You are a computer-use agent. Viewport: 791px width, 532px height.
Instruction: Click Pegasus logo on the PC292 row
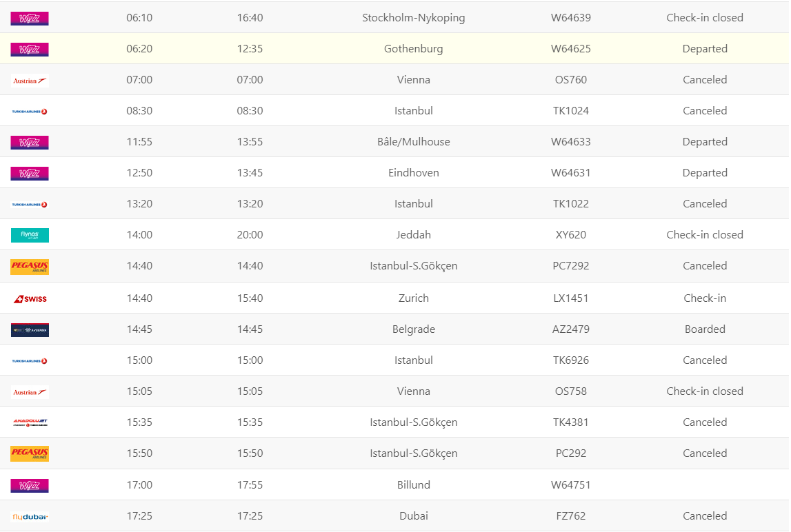(x=30, y=454)
